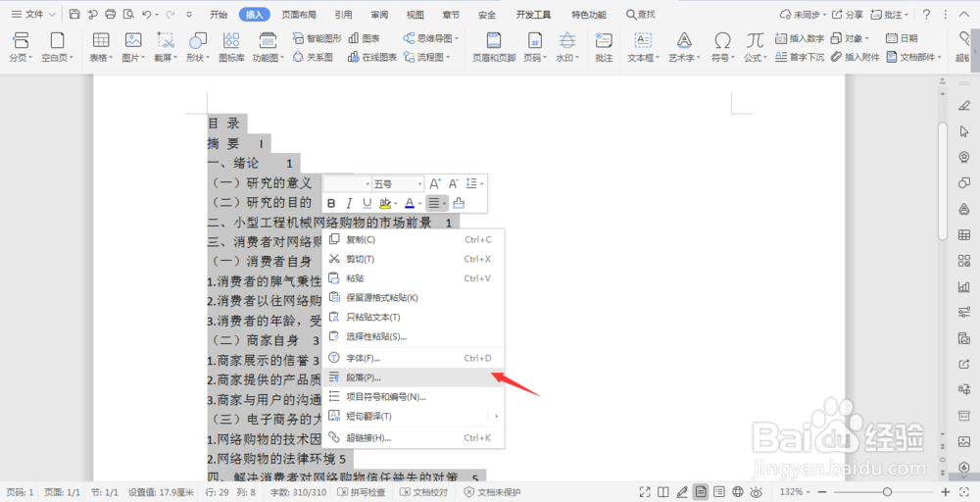Switch to the 开始 Home tab
Viewport: 980px width, 502px height.
pyautogui.click(x=219, y=15)
